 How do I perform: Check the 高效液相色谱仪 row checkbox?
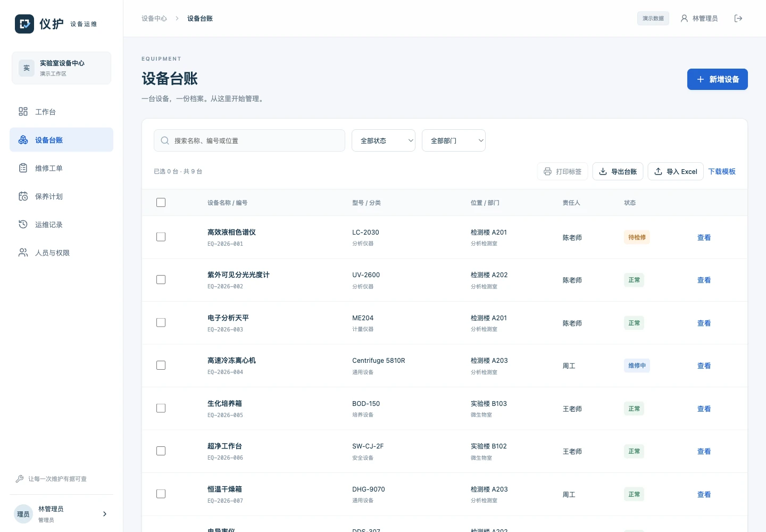(x=161, y=237)
